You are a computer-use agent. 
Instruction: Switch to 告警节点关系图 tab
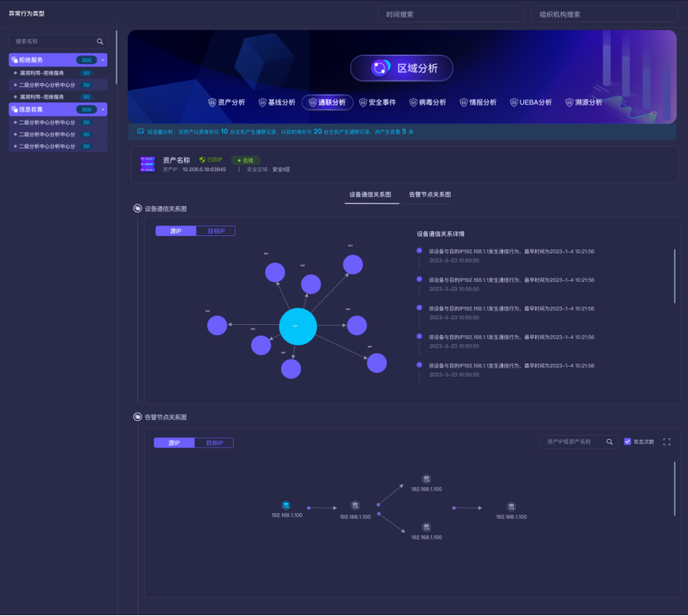(429, 194)
